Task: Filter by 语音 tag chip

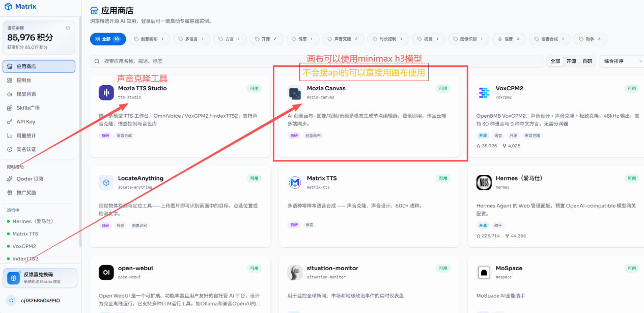Action: (x=509, y=39)
